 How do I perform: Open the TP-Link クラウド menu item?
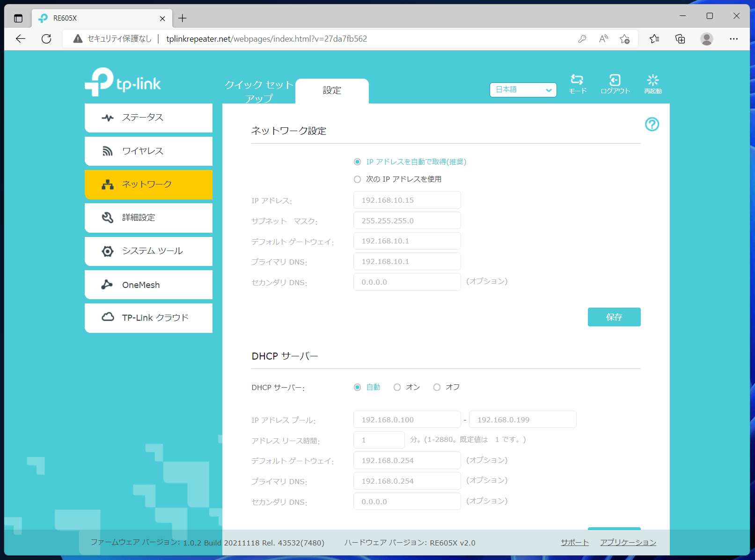point(148,318)
